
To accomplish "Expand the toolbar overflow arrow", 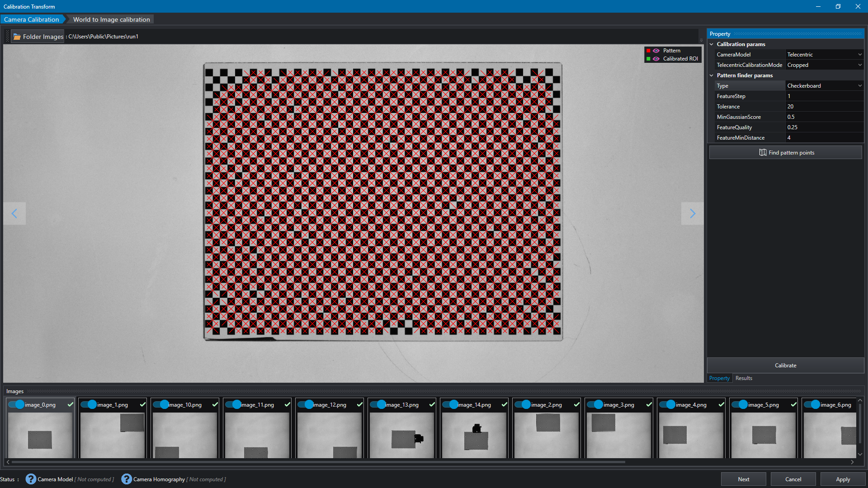I will pyautogui.click(x=701, y=40).
